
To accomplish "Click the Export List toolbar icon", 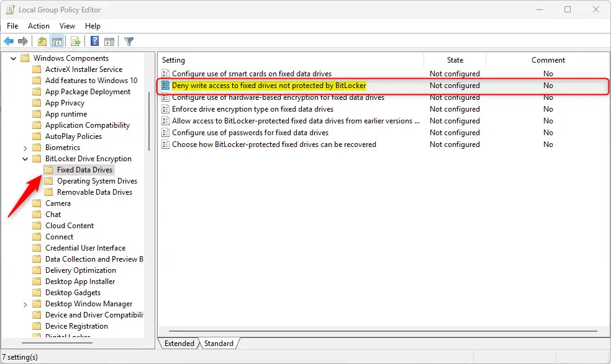I will pos(76,42).
